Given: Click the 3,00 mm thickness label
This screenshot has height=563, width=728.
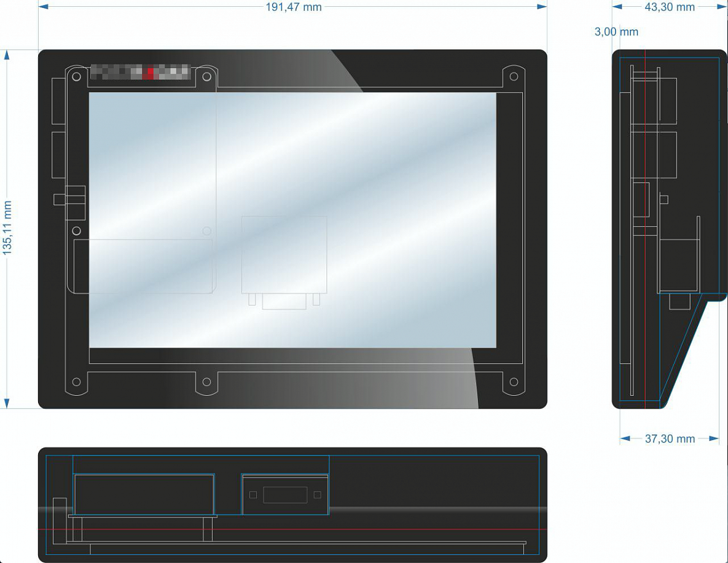Looking at the screenshot, I should pyautogui.click(x=616, y=31).
